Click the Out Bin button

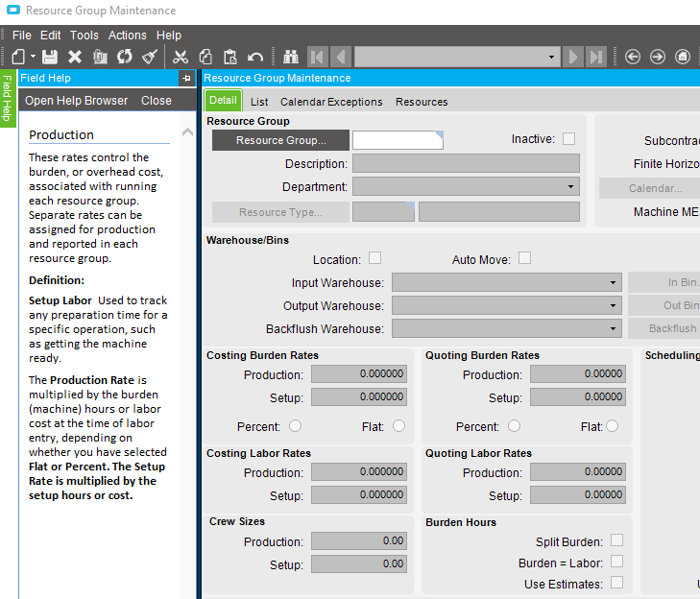click(x=664, y=306)
